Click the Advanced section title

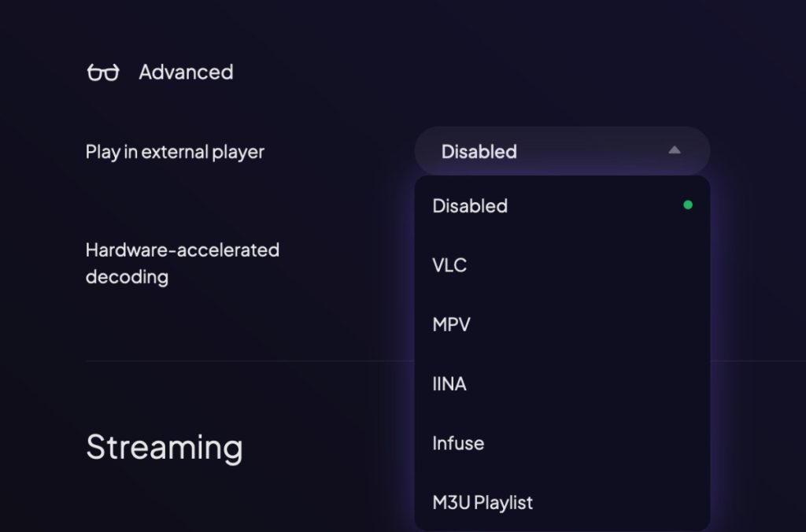186,72
